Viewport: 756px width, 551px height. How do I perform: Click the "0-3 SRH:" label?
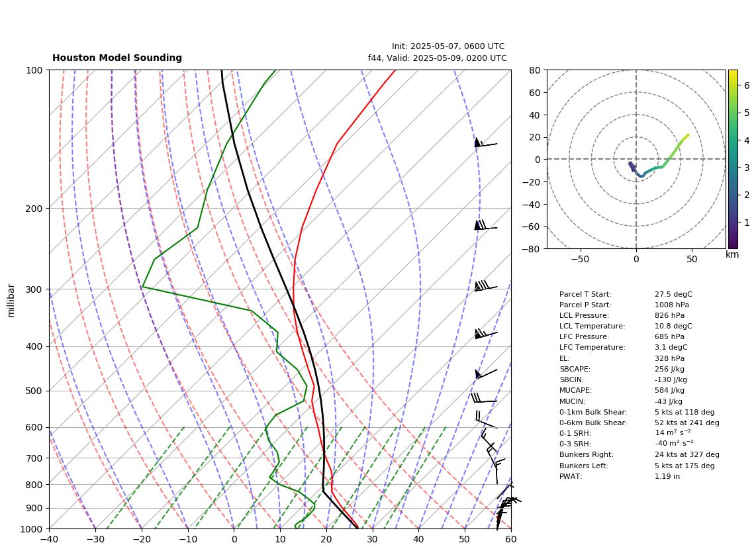click(x=575, y=444)
